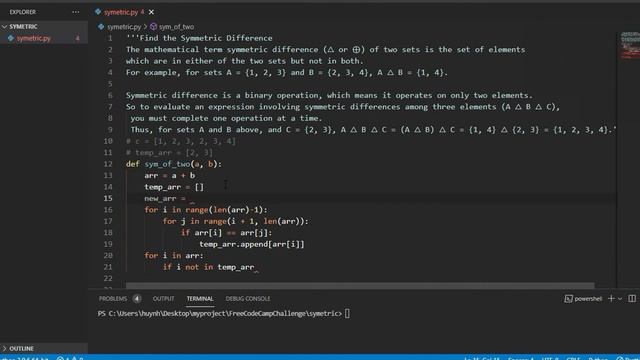Click line 'you must complete one operation at a time.'
Screen dimensions: 640x360
[226, 118]
